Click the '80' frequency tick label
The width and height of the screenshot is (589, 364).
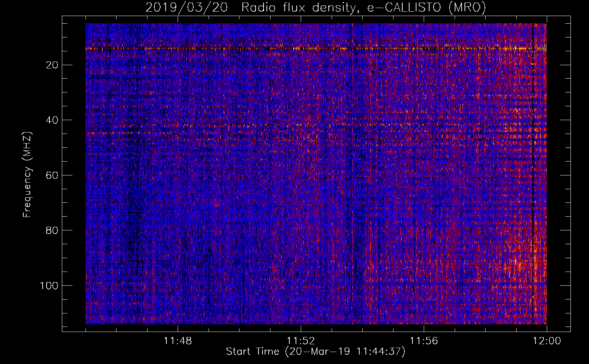[x=52, y=230]
